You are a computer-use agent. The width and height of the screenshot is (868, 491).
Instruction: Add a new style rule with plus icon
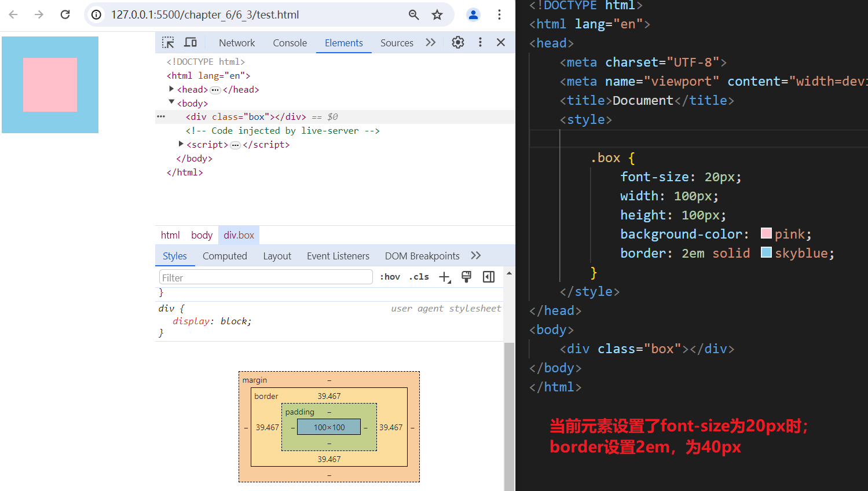[444, 277]
